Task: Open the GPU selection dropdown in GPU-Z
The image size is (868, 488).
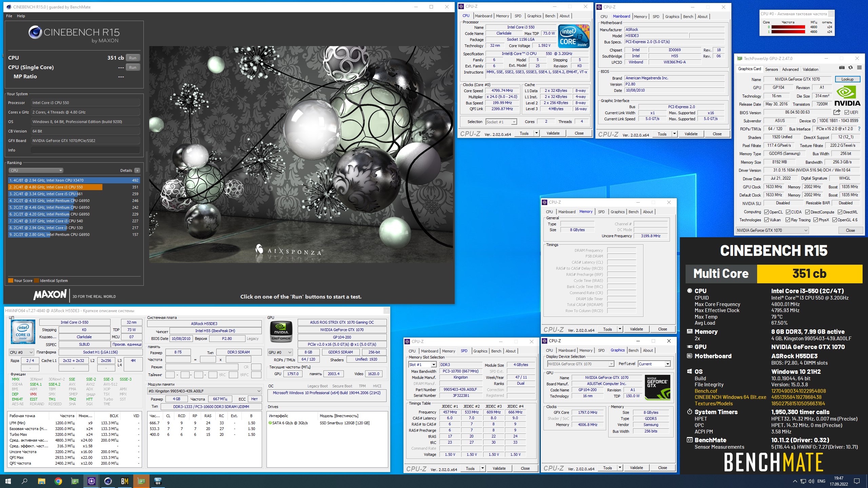Action: [772, 230]
